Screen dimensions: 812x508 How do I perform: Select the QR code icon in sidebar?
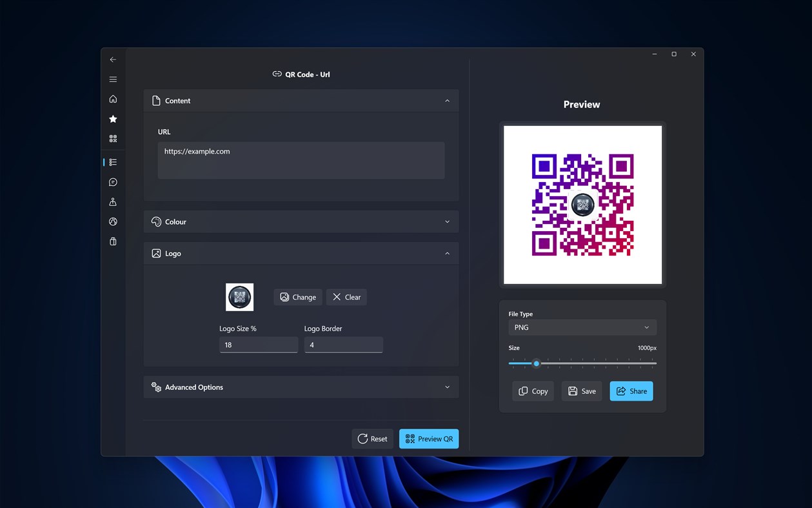tap(113, 138)
